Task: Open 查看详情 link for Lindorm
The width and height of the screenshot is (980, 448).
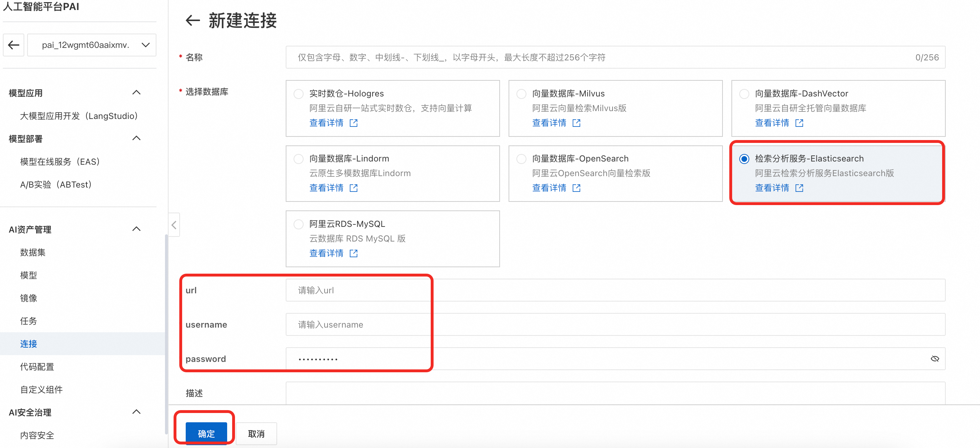Action: pos(326,188)
